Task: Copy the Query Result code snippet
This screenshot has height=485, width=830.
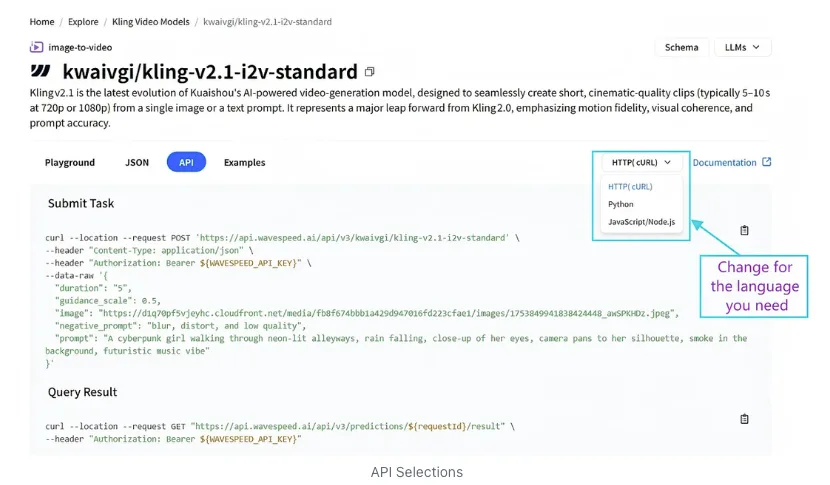Action: point(744,419)
